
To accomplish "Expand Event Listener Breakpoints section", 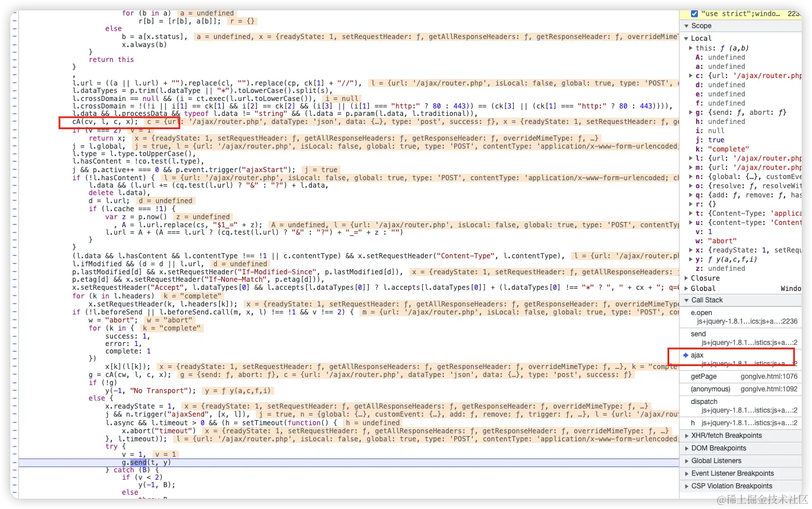I will [686, 473].
